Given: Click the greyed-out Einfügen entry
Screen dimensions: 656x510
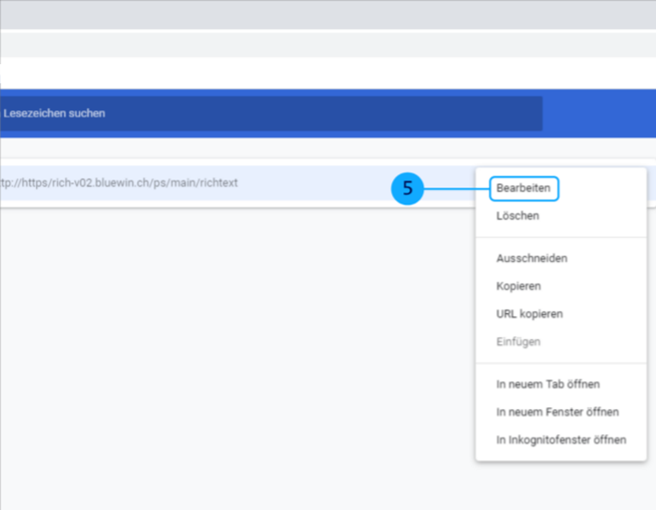Looking at the screenshot, I should coord(518,342).
